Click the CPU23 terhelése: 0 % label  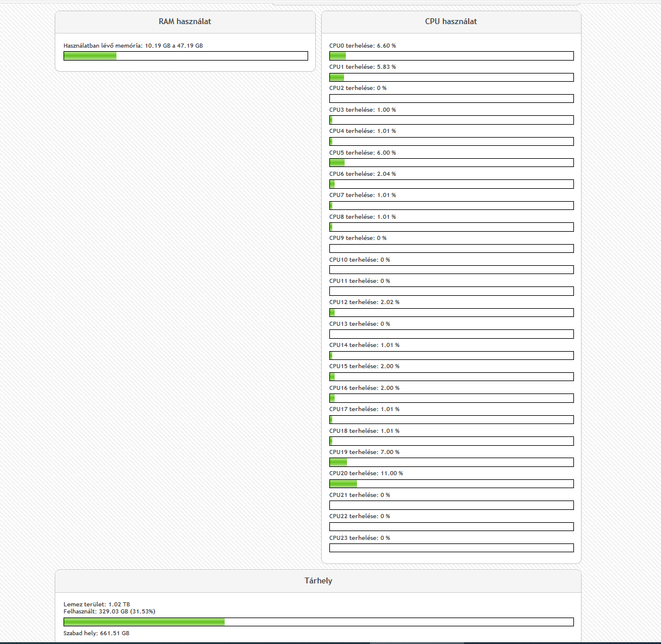click(x=359, y=538)
